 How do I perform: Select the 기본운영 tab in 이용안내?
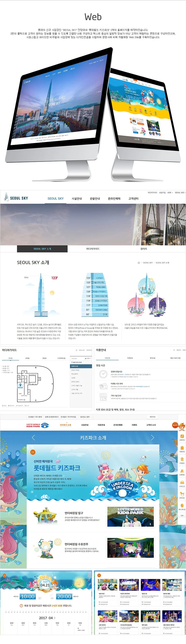click(x=107, y=358)
